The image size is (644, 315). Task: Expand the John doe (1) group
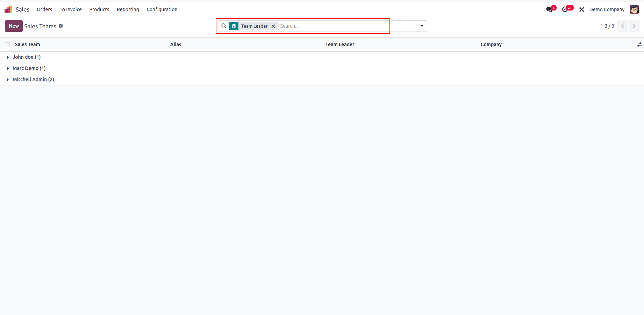click(27, 57)
